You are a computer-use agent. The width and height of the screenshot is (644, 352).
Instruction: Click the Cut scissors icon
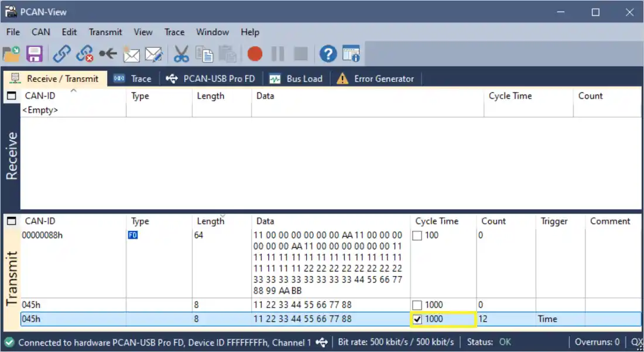[181, 54]
